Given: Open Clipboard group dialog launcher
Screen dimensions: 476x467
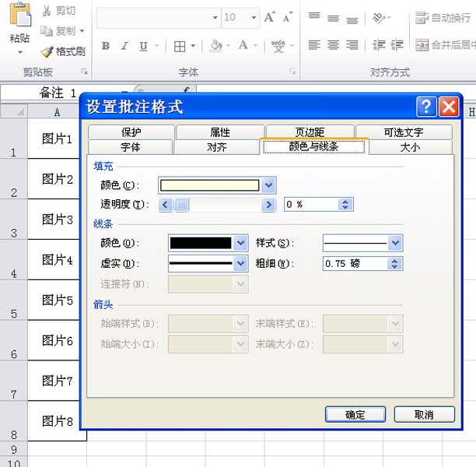Looking at the screenshot, I should [x=84, y=72].
